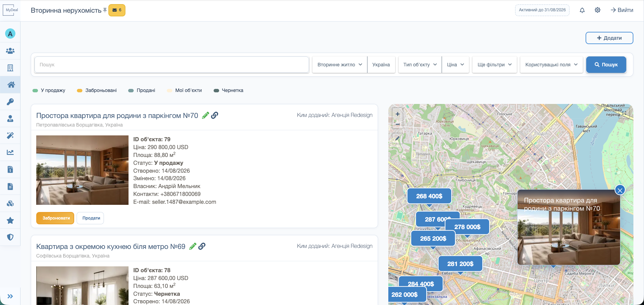Select the 262 000$ map price marker
The width and height of the screenshot is (644, 305).
[x=407, y=294]
